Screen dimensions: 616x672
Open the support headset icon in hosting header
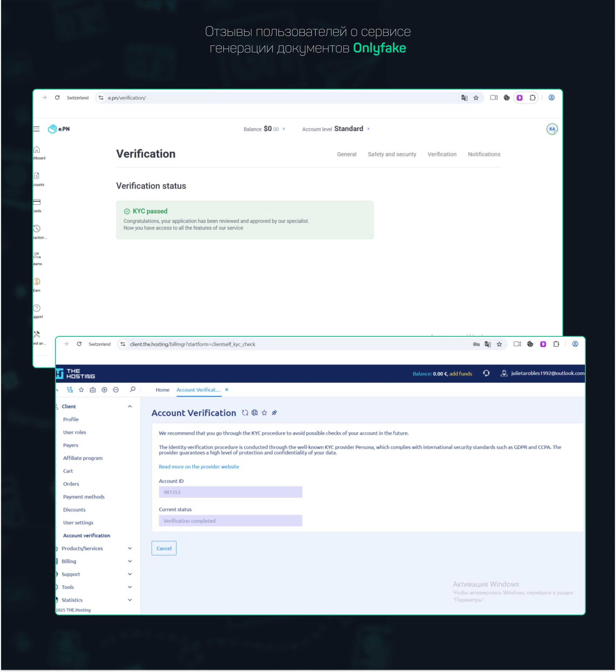point(486,373)
